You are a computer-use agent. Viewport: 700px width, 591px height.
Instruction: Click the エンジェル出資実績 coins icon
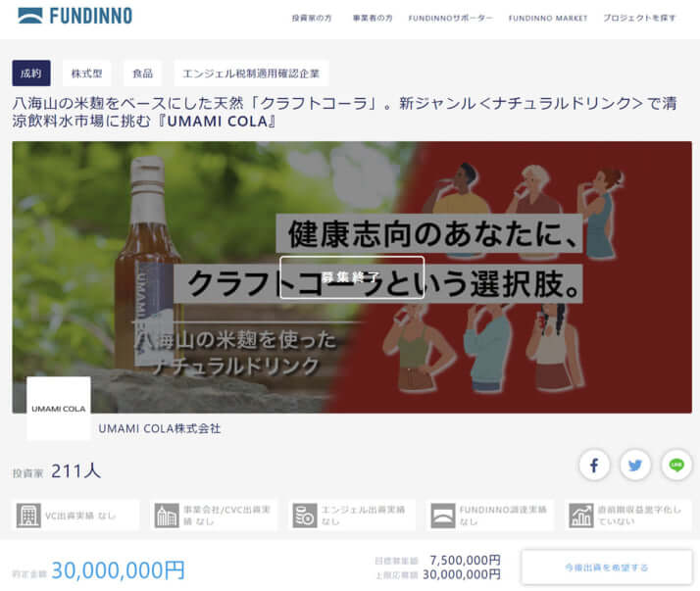click(x=305, y=516)
